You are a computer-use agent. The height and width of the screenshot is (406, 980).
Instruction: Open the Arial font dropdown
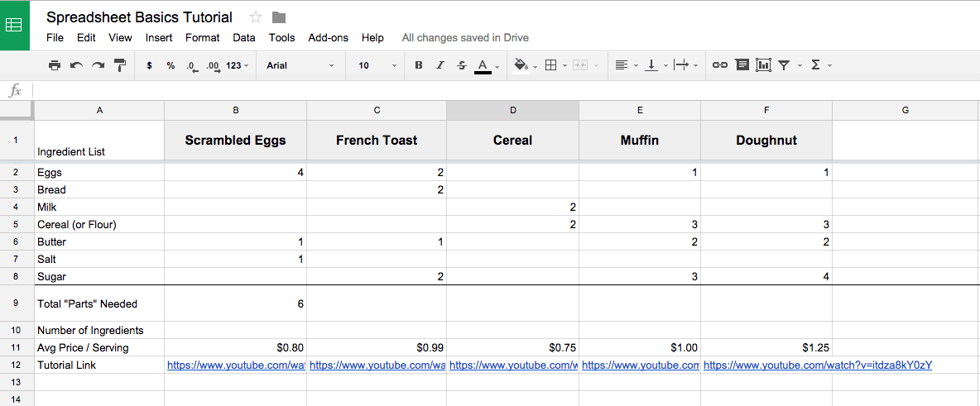pos(300,65)
